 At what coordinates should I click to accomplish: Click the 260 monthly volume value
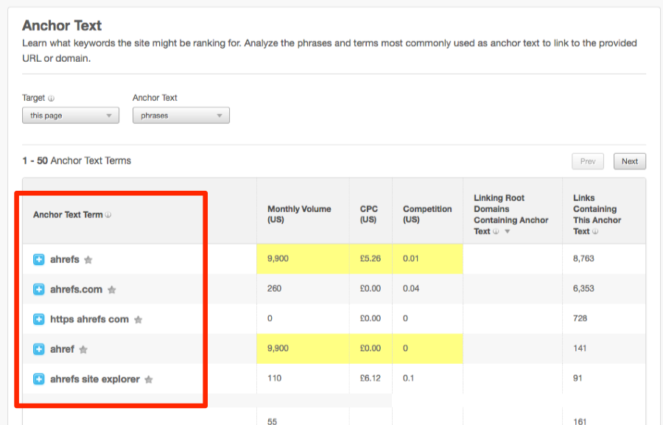pos(274,288)
